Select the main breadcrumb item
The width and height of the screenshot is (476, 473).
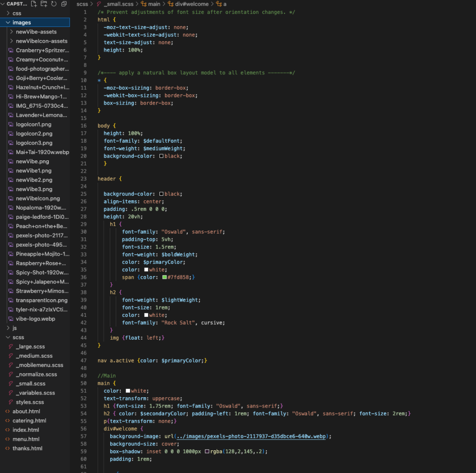tap(154, 4)
